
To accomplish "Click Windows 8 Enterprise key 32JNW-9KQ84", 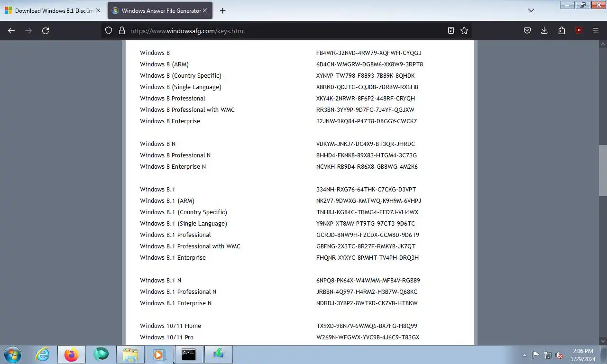I will click(366, 121).
